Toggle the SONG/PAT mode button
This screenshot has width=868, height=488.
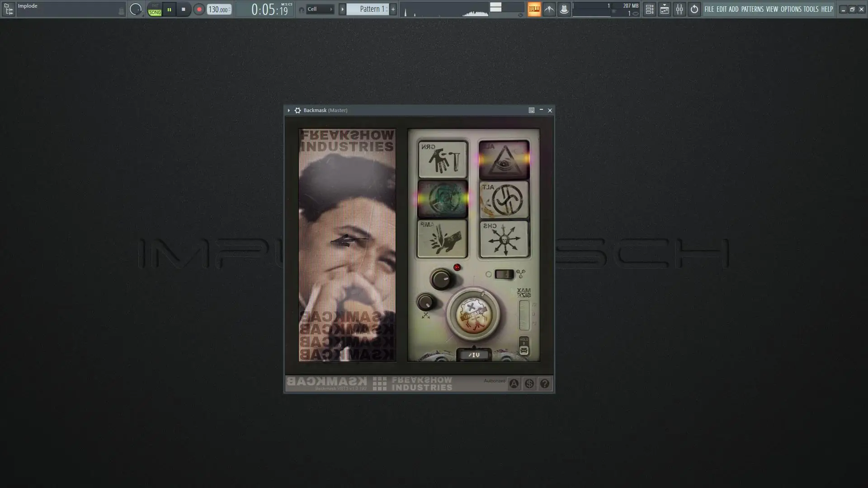click(155, 9)
